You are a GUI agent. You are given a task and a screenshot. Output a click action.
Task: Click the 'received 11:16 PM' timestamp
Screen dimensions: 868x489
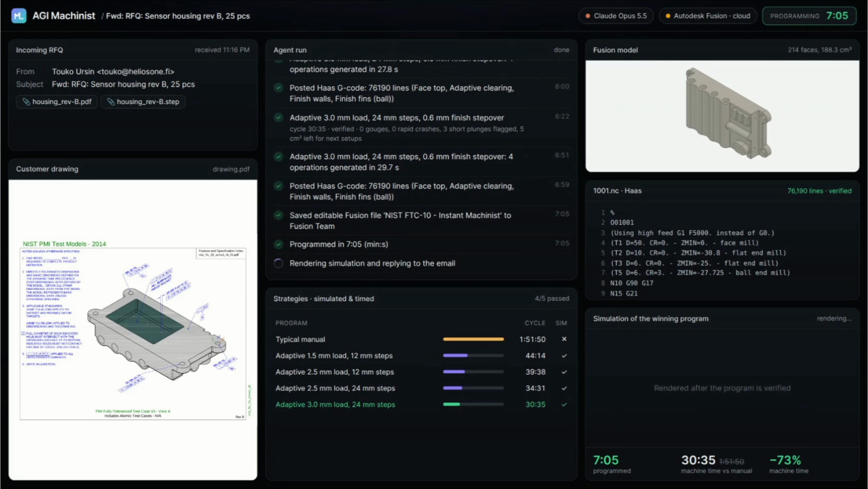pyautogui.click(x=222, y=50)
